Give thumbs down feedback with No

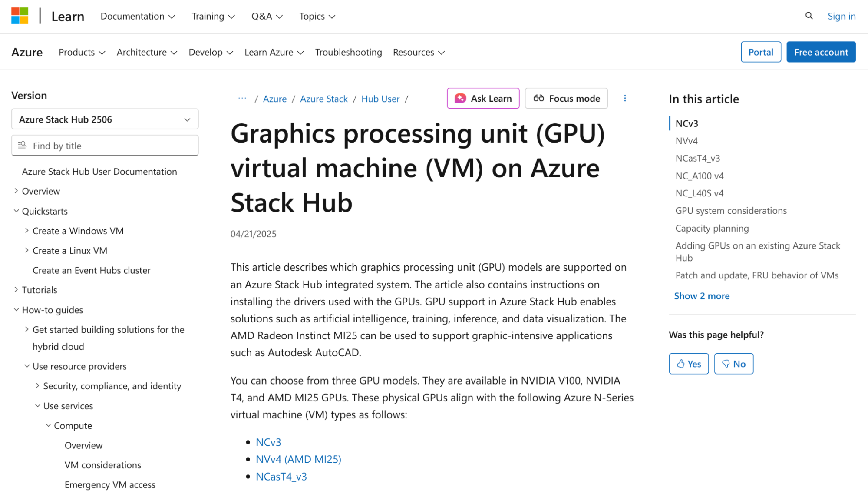tap(733, 364)
